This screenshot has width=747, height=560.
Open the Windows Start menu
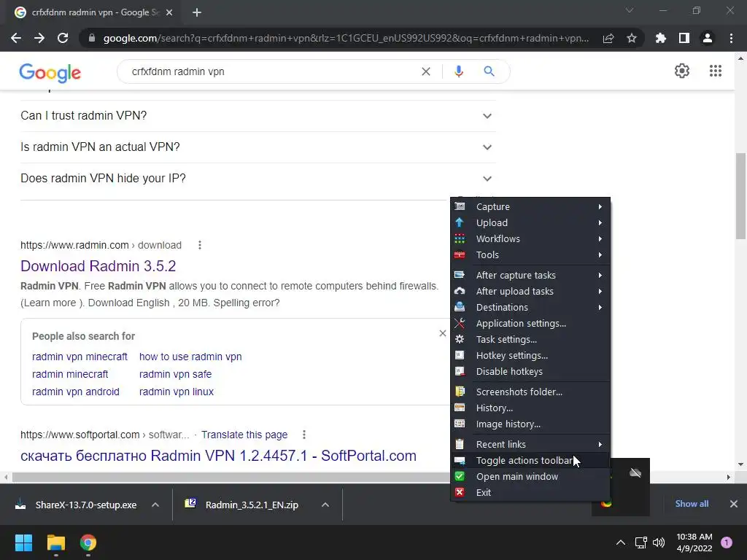[x=23, y=542]
